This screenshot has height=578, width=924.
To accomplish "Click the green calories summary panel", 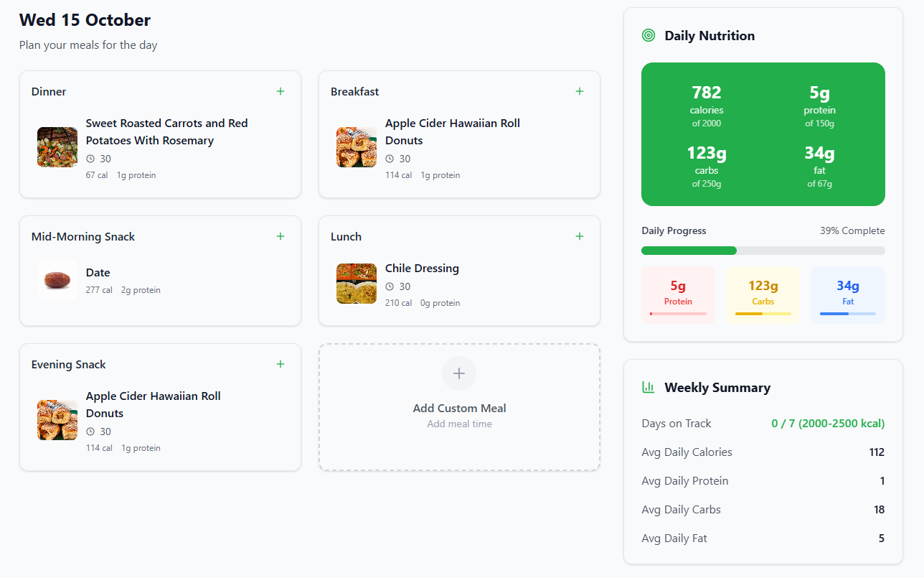I will coord(763,134).
